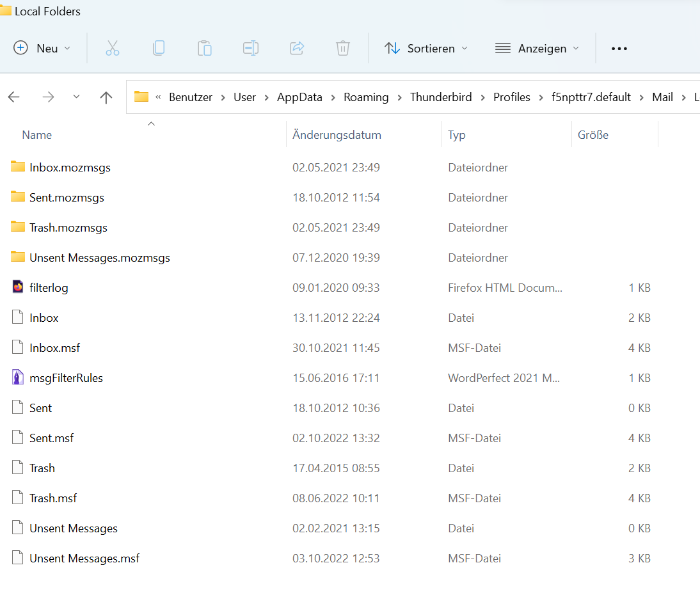
Task: Click the Rename icon in toolbar
Action: pos(251,48)
